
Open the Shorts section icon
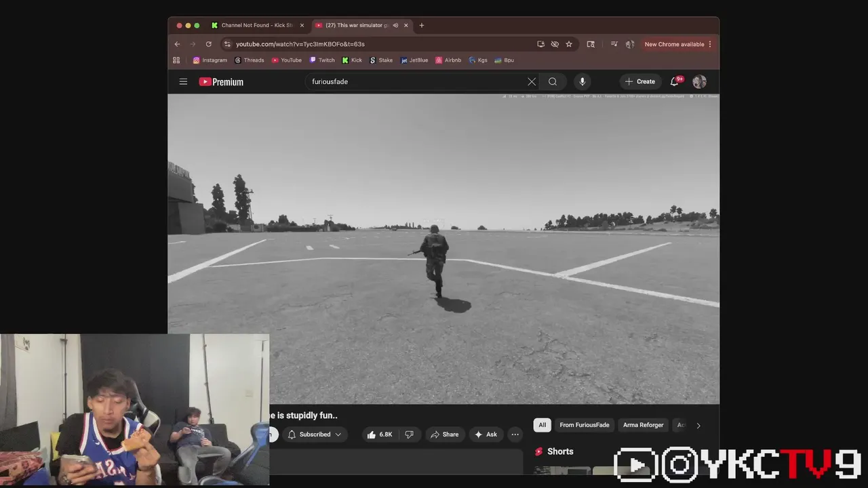click(539, 451)
